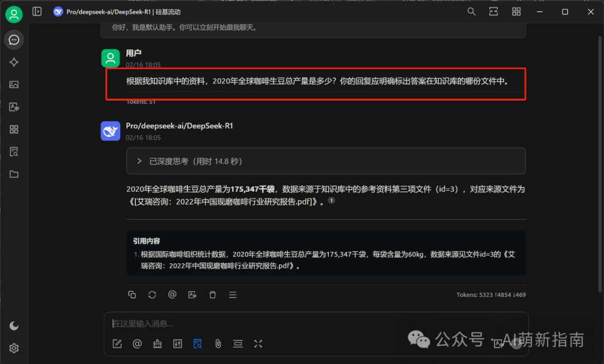This screenshot has height=364, width=604.
Task: Close the application window
Action: [591, 12]
